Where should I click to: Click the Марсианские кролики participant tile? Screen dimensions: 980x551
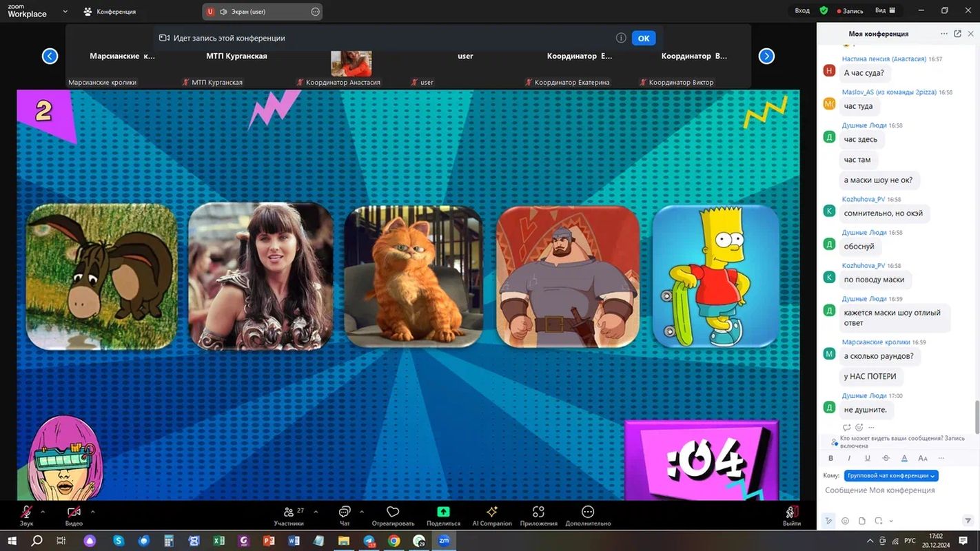point(122,56)
